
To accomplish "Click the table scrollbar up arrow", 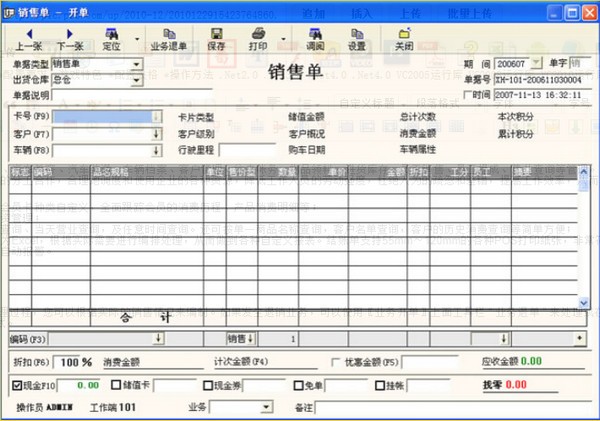I will tap(584, 172).
